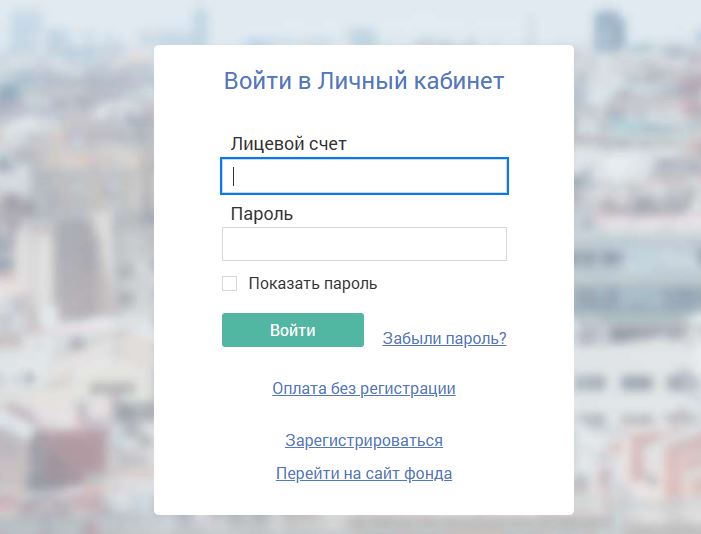Follow the Оплата без регистрации link
Viewport: 701px width, 534px height.
coord(364,389)
